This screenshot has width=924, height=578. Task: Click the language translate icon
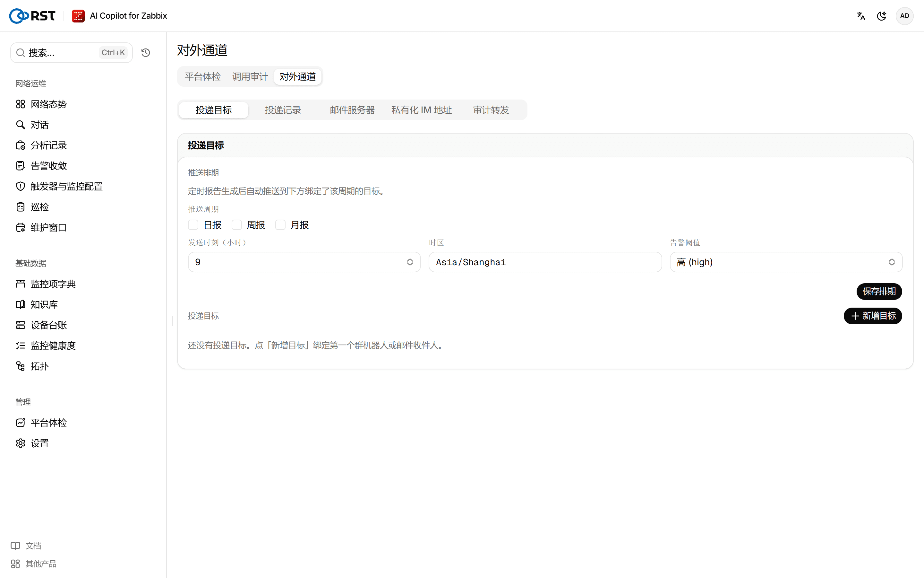[x=860, y=16]
